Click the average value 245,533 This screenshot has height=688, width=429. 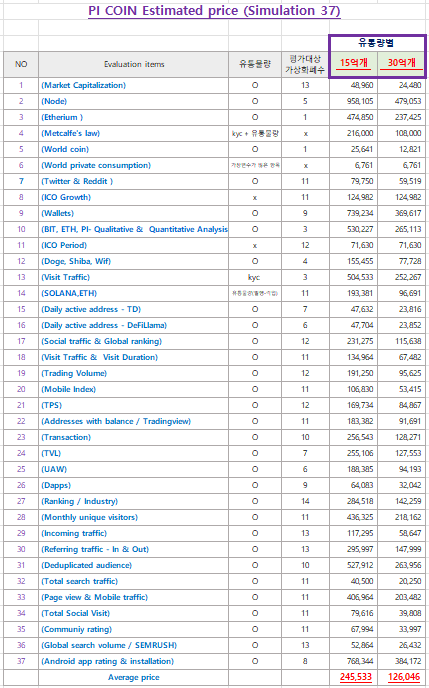pyautogui.click(x=356, y=678)
